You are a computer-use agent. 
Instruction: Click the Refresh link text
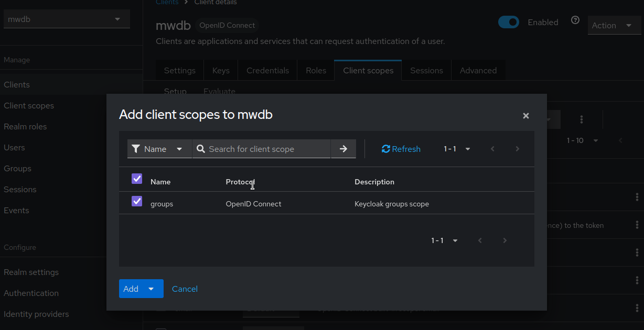(x=406, y=149)
